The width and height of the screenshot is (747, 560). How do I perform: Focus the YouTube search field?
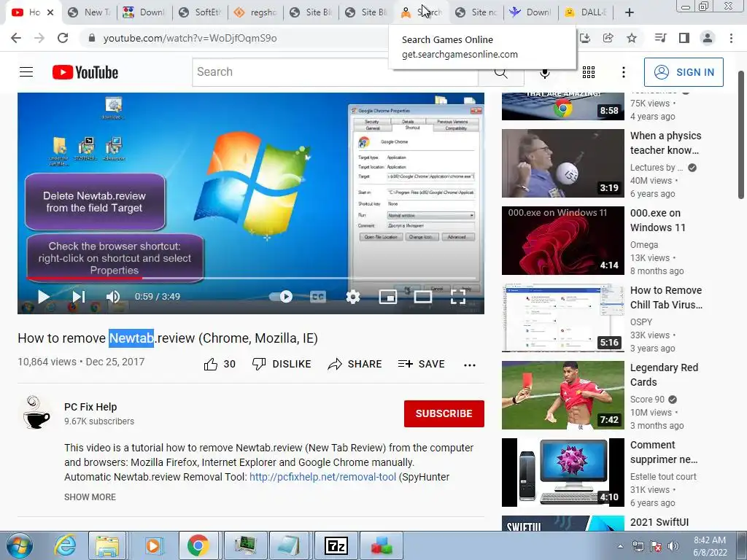point(336,72)
